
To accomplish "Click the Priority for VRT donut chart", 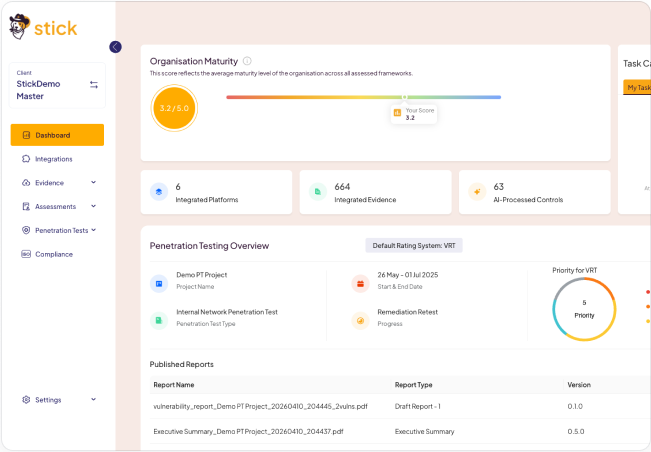I will [584, 309].
